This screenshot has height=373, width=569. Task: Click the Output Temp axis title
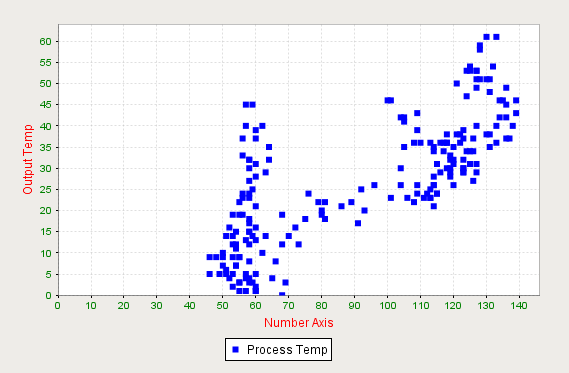(x=28, y=159)
